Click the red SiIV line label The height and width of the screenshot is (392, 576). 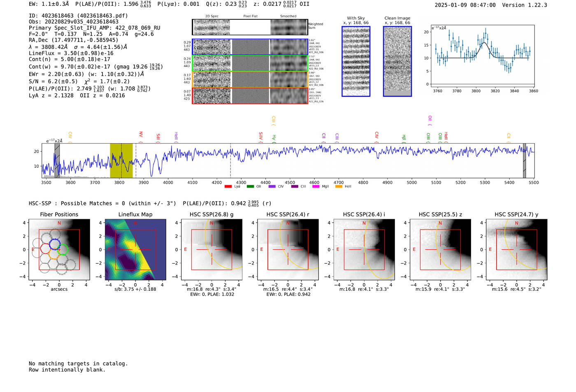pos(261,137)
